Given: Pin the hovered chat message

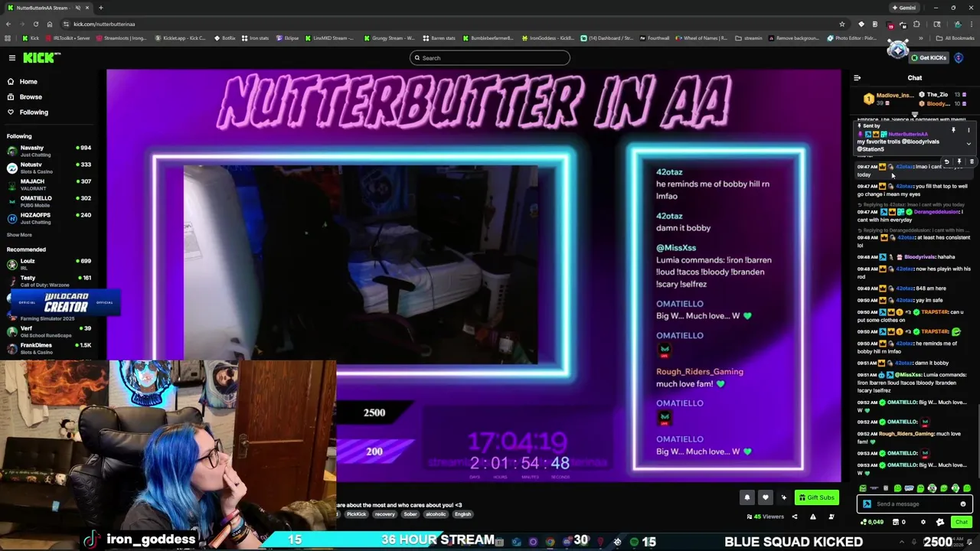Looking at the screenshot, I should pos(959,161).
